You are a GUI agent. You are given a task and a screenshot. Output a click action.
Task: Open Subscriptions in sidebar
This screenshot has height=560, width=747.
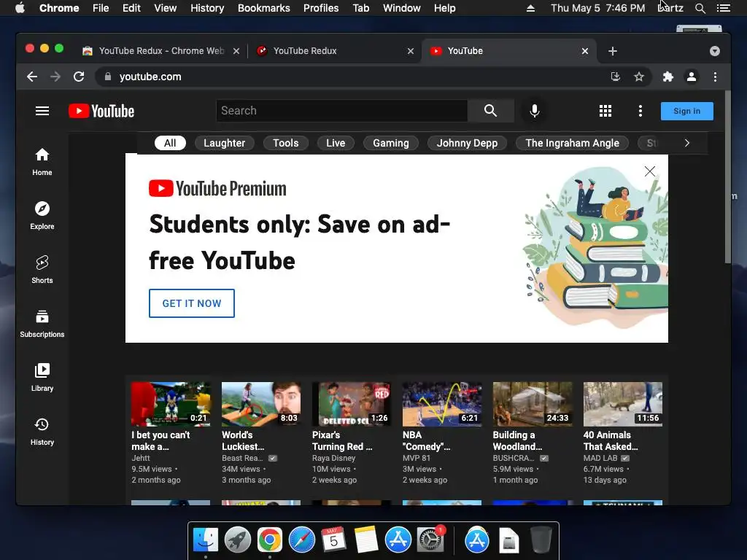[x=42, y=324]
